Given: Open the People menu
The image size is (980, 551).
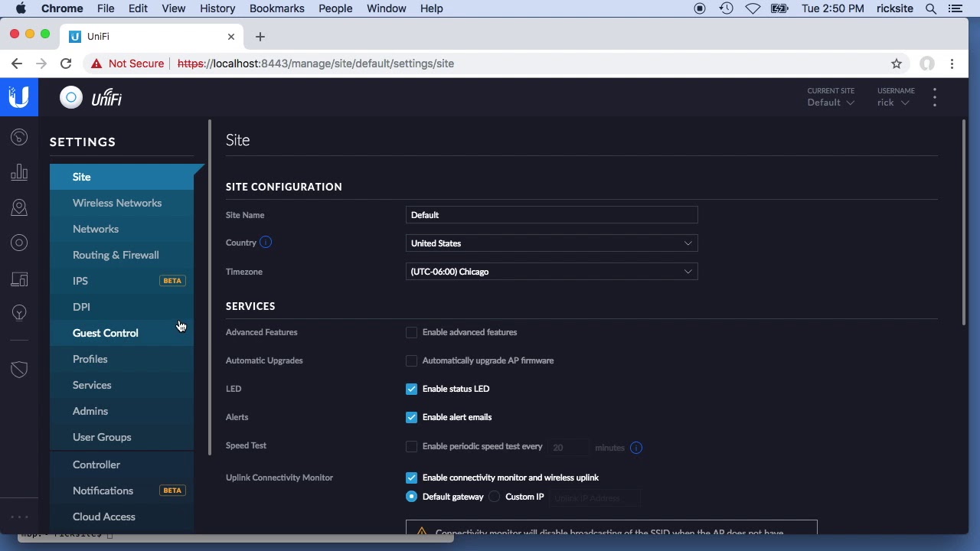Looking at the screenshot, I should point(335,8).
